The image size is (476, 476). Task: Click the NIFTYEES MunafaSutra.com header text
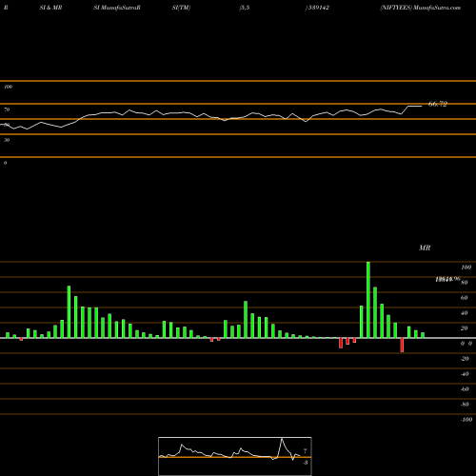(420, 8)
